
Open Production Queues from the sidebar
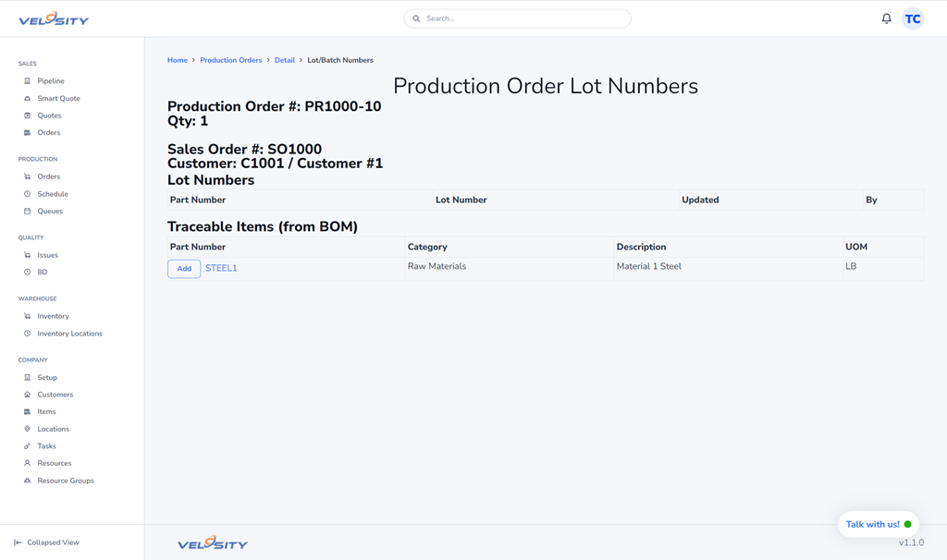point(50,212)
